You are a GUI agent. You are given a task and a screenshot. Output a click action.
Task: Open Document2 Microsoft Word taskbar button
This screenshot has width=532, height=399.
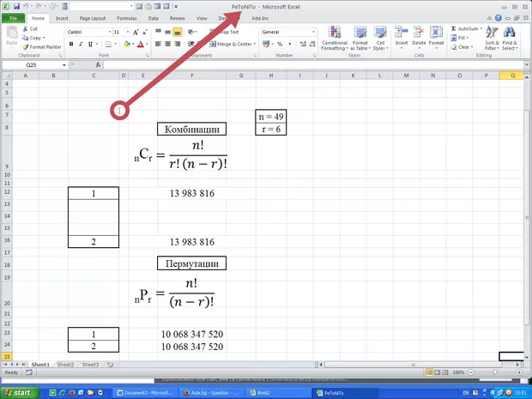[145, 393]
